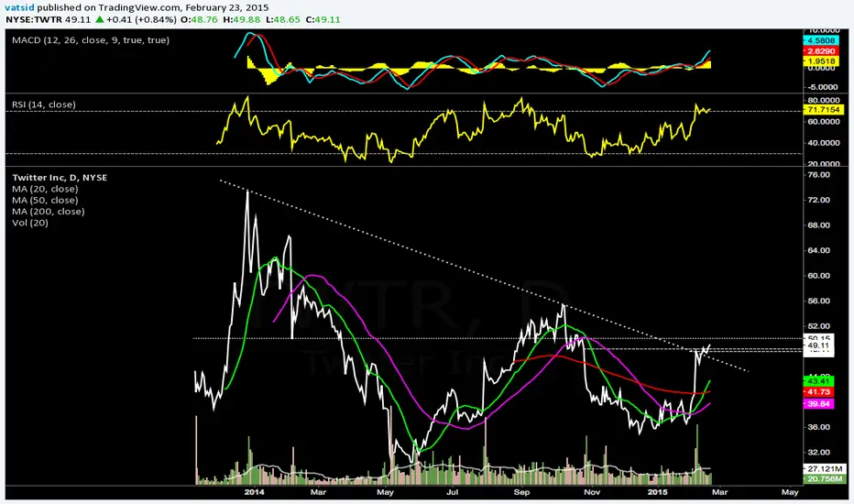Select the Vol (20) legend

coord(30,223)
